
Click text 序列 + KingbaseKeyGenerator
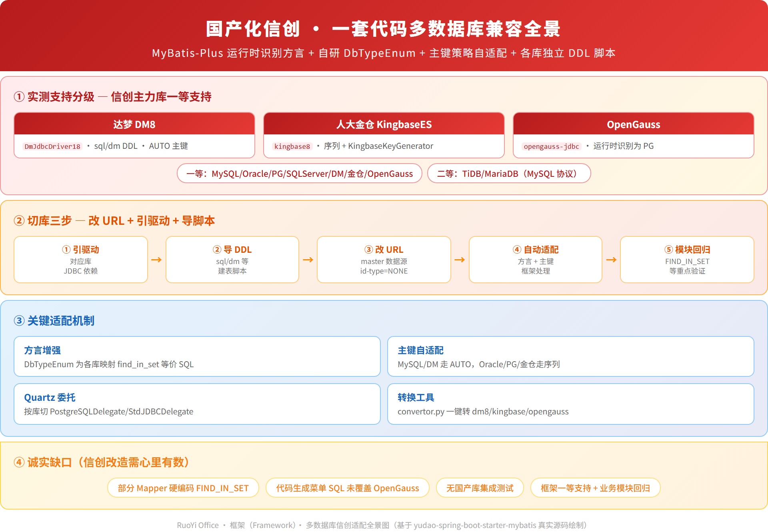click(378, 146)
